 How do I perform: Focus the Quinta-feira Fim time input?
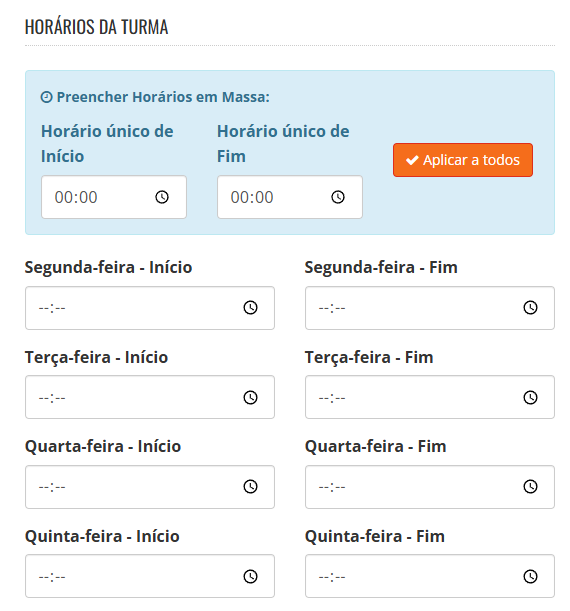click(430, 576)
